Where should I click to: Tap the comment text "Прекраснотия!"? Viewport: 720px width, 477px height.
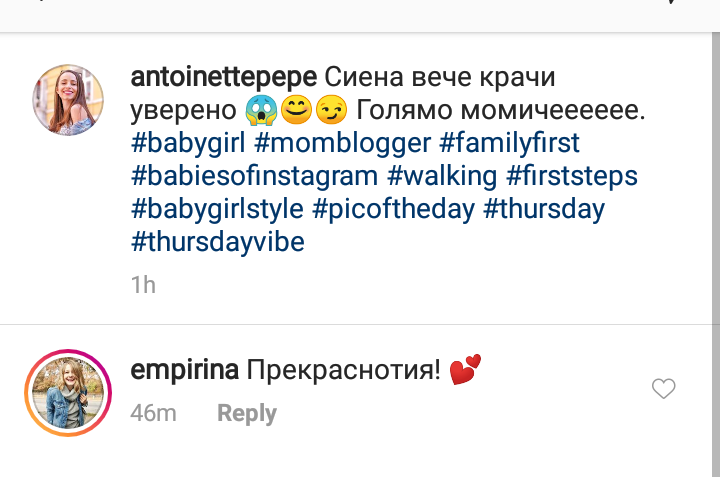coord(342,371)
